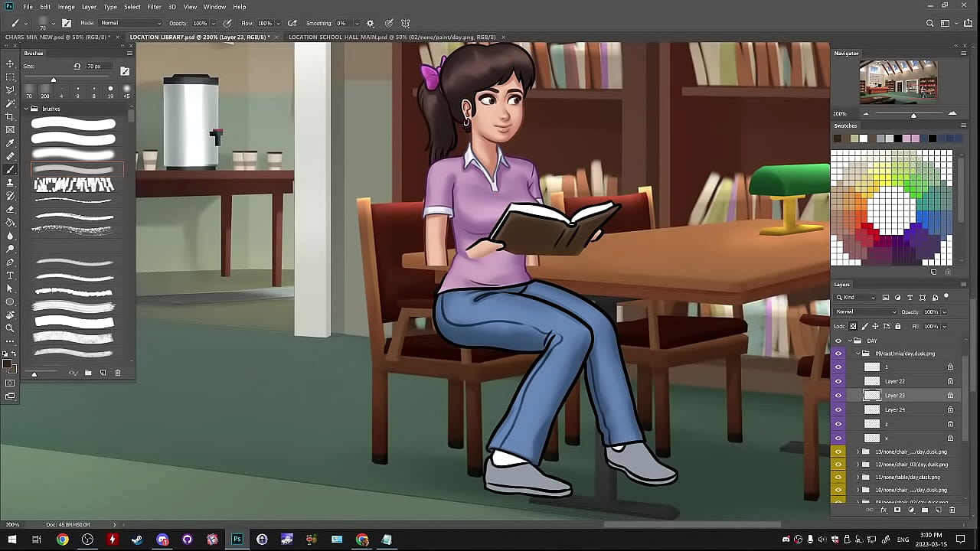Open the Image menu
Viewport: 980px width, 551px height.
pos(67,7)
